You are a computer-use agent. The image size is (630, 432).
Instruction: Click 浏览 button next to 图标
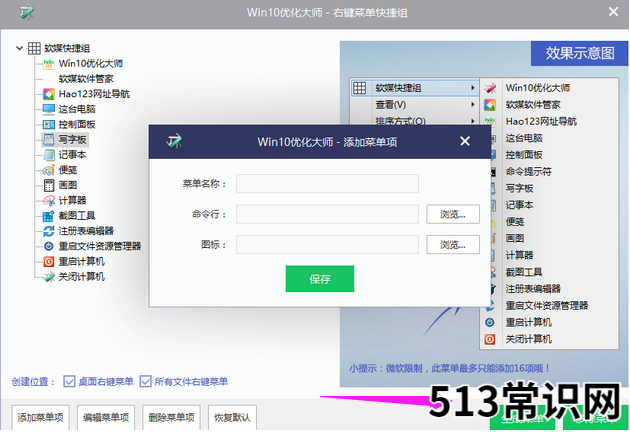pos(453,245)
